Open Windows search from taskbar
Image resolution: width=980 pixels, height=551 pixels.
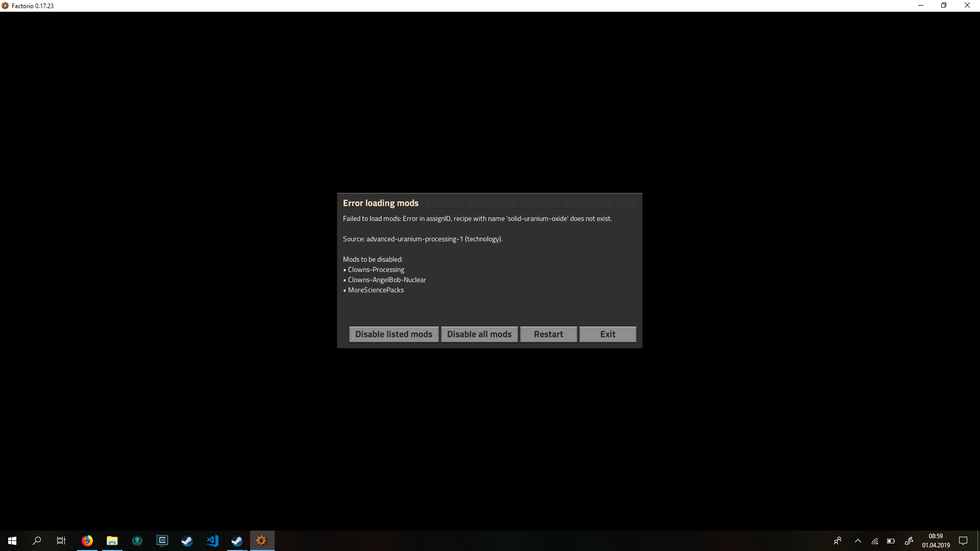[x=37, y=541]
